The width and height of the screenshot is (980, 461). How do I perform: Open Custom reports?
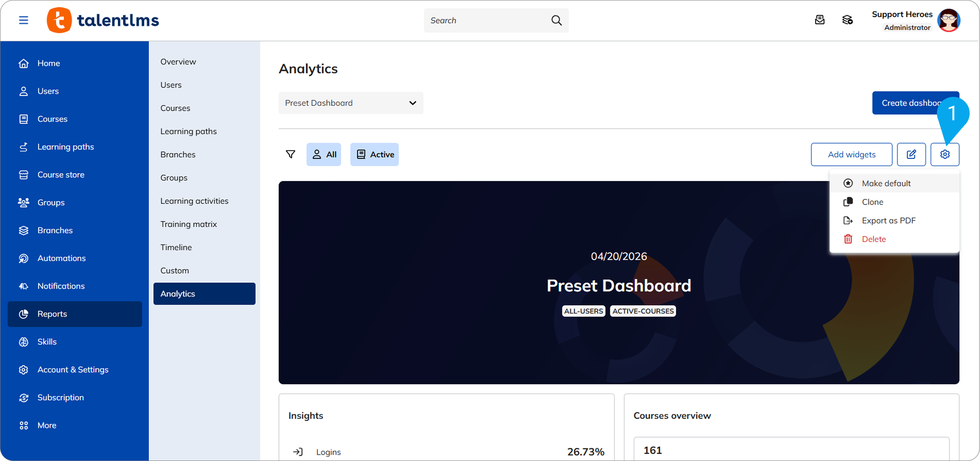coord(204,271)
